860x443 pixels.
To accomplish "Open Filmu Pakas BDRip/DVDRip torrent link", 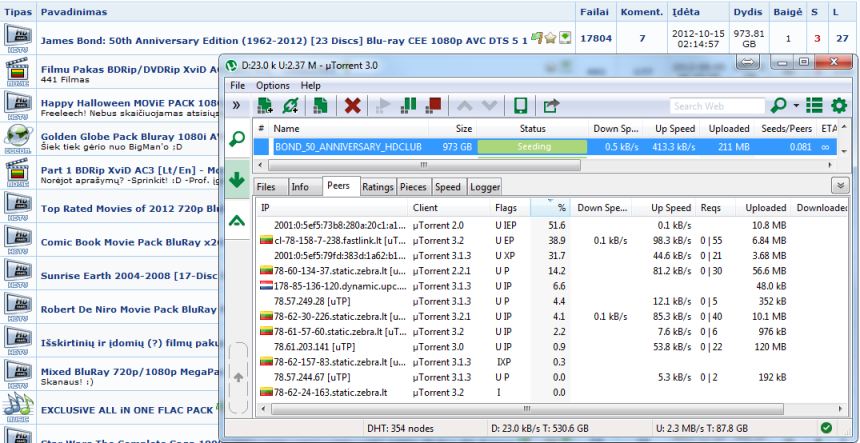I will pos(130,70).
